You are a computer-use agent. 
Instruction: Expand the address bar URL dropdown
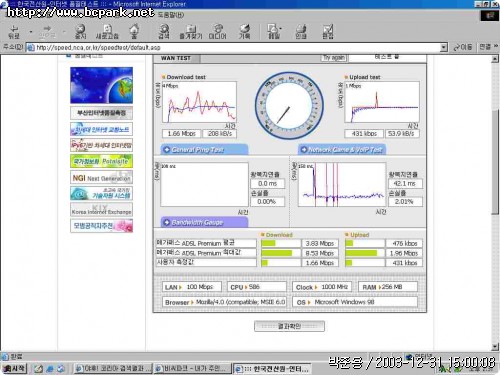pyautogui.click(x=443, y=47)
